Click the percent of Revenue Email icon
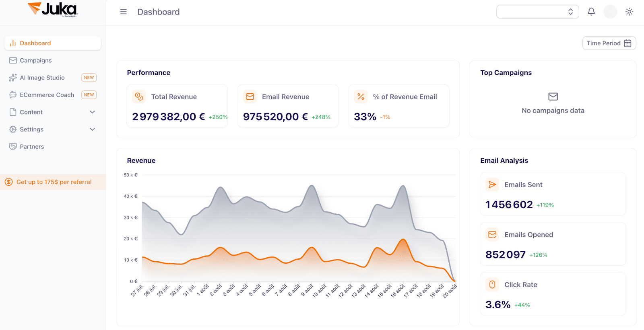 click(x=361, y=96)
